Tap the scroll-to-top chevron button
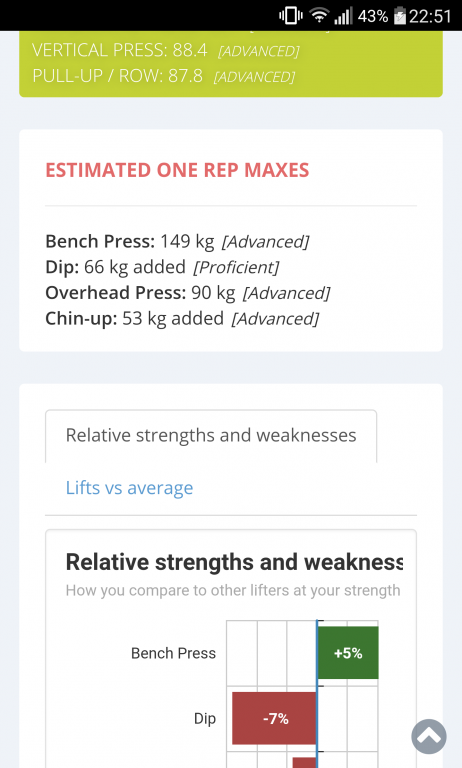 point(429,736)
